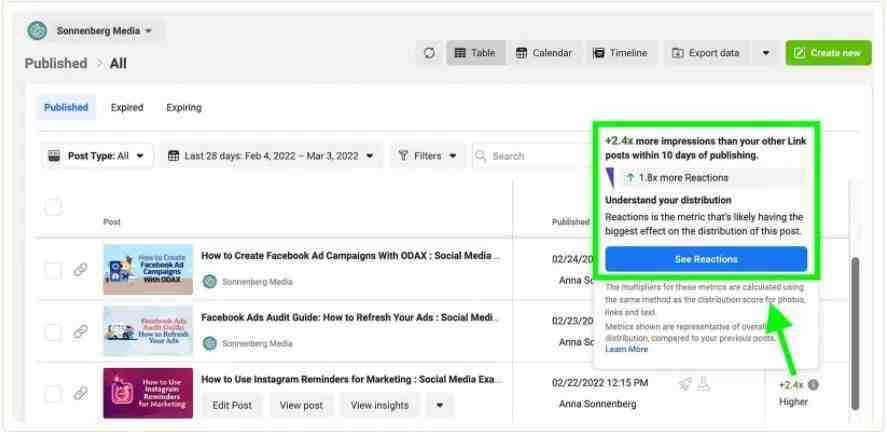Select the Expired tab
Viewport: 887px width, 432px height.
127,107
